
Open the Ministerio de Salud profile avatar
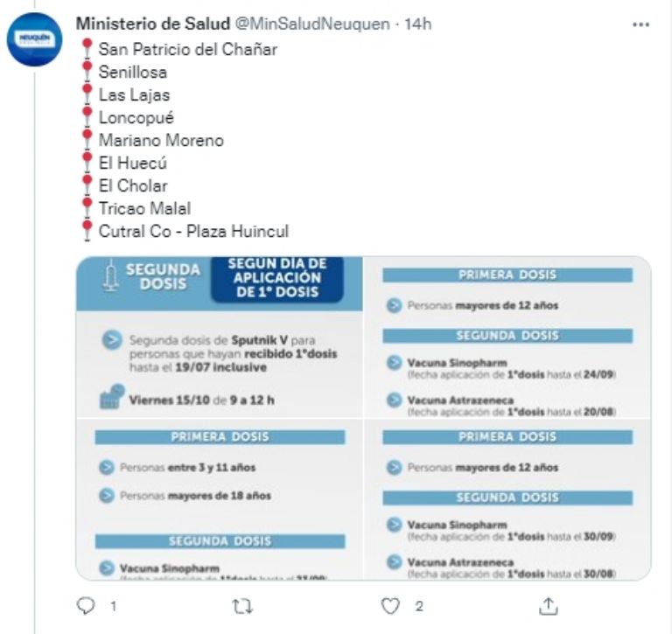coord(34,39)
